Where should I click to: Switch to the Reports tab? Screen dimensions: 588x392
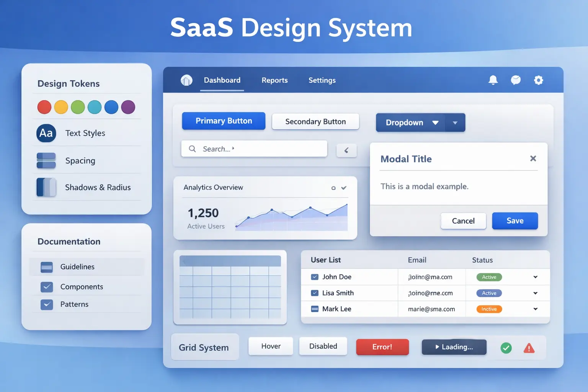[x=274, y=80]
